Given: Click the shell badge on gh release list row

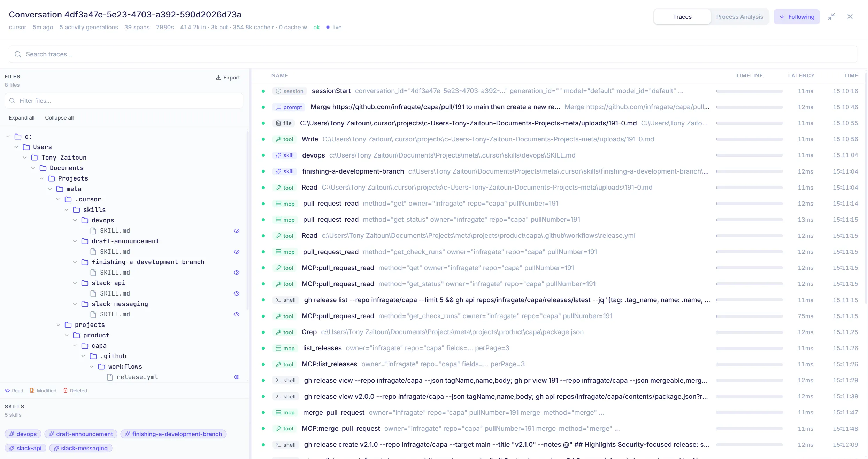Looking at the screenshot, I should tap(286, 300).
